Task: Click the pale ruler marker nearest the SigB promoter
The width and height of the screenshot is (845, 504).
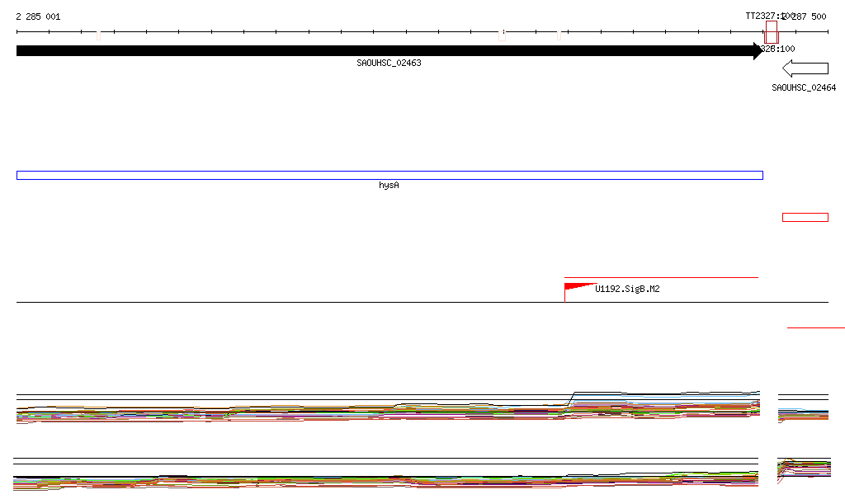Action: 559,35
